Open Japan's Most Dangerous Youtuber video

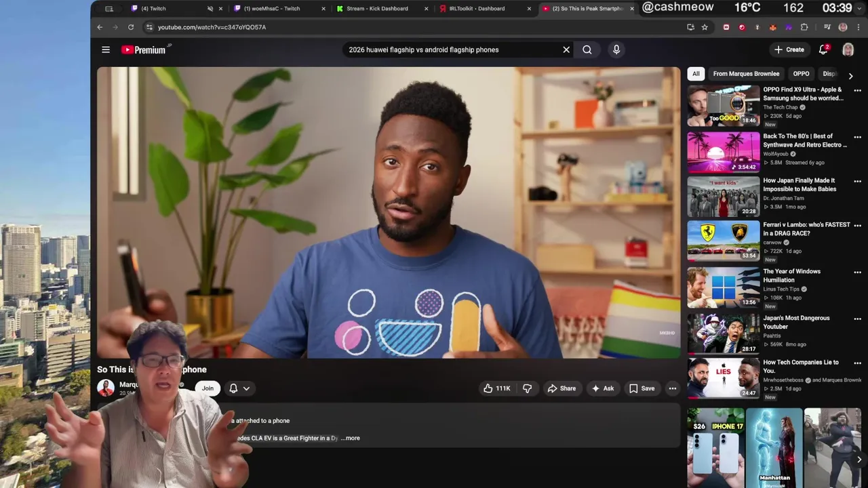(796, 323)
